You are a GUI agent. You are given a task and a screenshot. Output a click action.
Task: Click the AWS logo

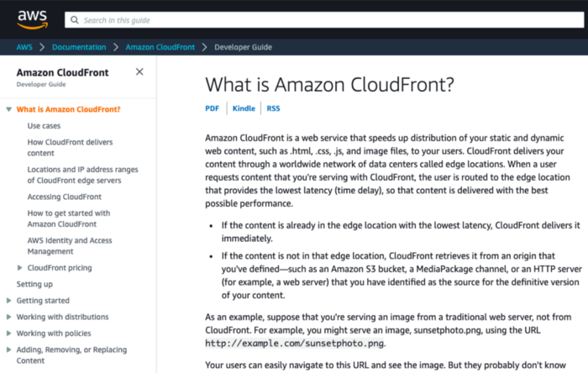(x=32, y=19)
